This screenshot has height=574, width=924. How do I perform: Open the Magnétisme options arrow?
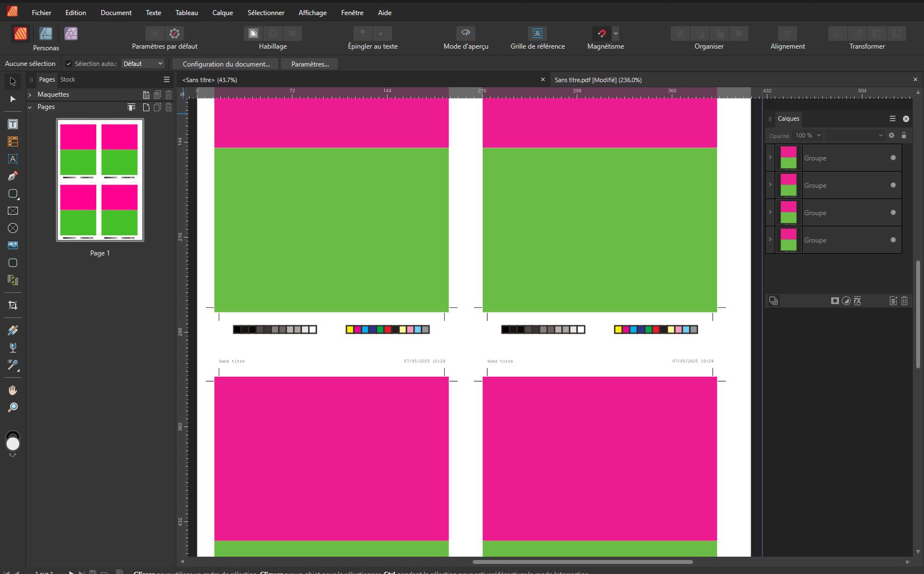[x=616, y=34]
